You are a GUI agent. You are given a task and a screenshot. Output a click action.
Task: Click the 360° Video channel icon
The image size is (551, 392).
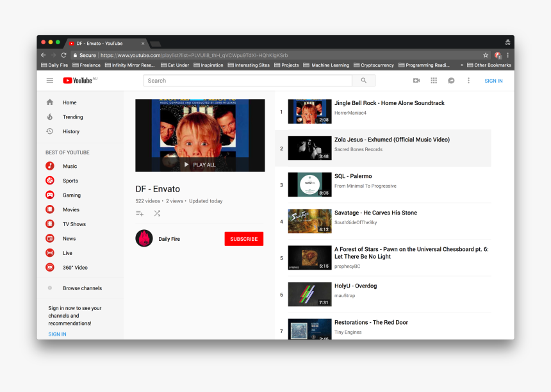[x=50, y=267]
